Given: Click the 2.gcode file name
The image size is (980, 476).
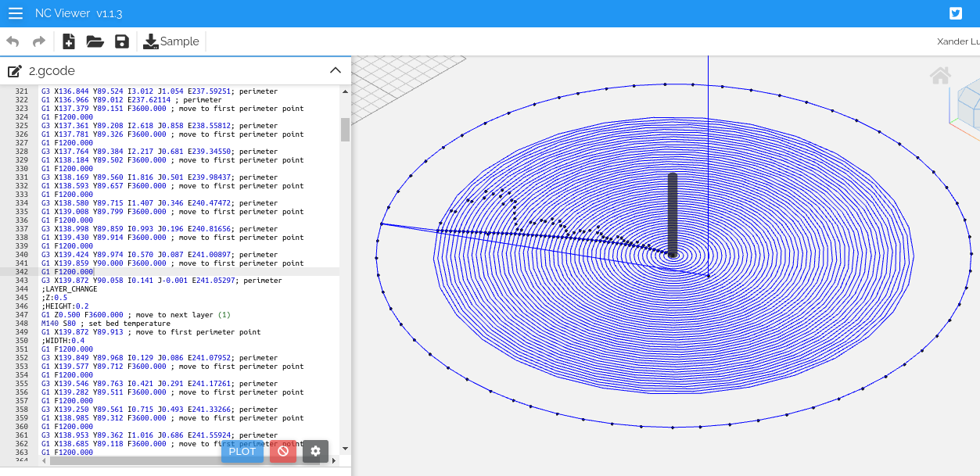Looking at the screenshot, I should tap(52, 71).
